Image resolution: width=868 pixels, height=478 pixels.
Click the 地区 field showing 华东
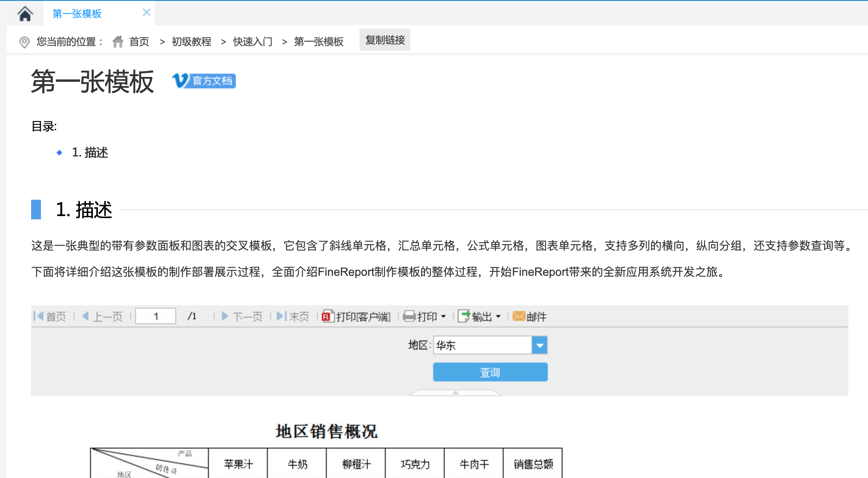(x=483, y=345)
